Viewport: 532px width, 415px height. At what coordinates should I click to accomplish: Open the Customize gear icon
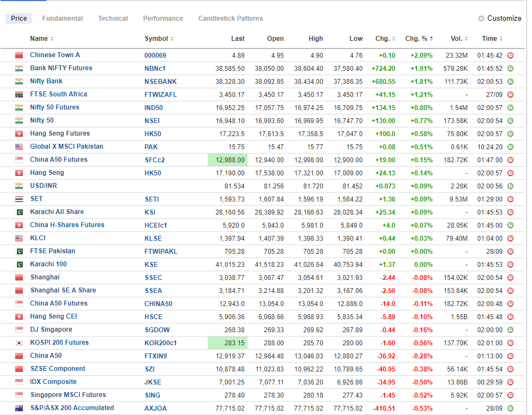(481, 19)
